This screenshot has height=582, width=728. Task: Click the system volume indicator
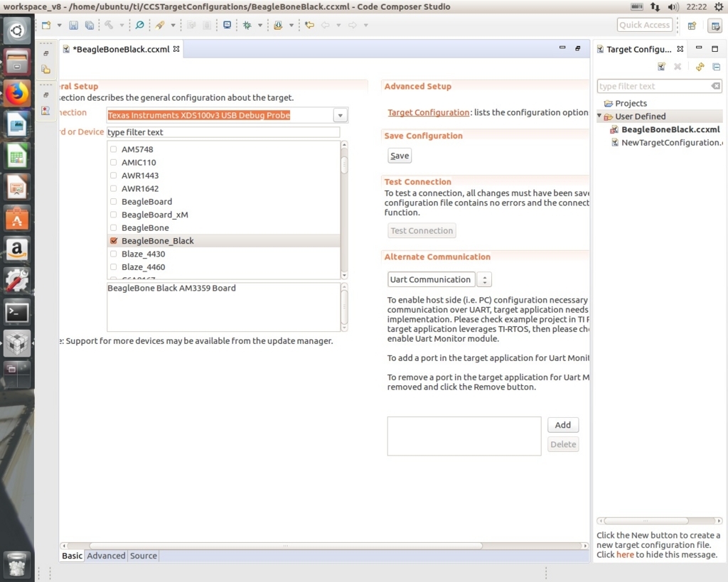point(673,7)
